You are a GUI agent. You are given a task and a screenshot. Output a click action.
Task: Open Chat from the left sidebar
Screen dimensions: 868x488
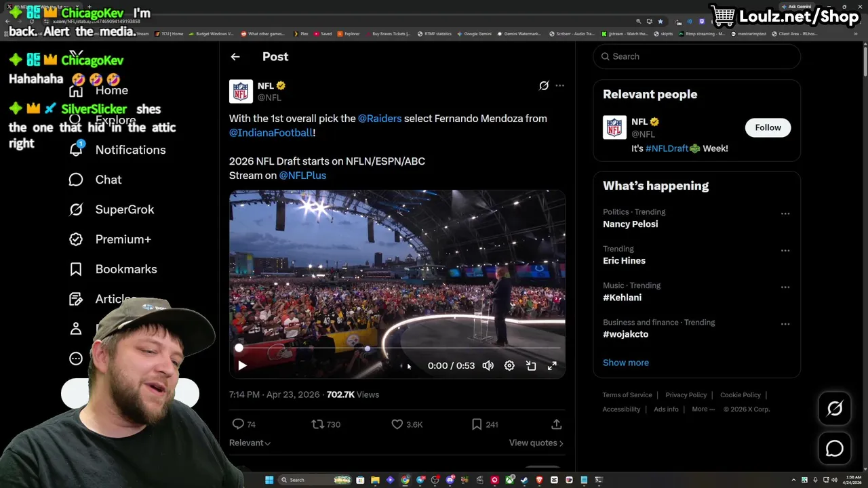95,180
